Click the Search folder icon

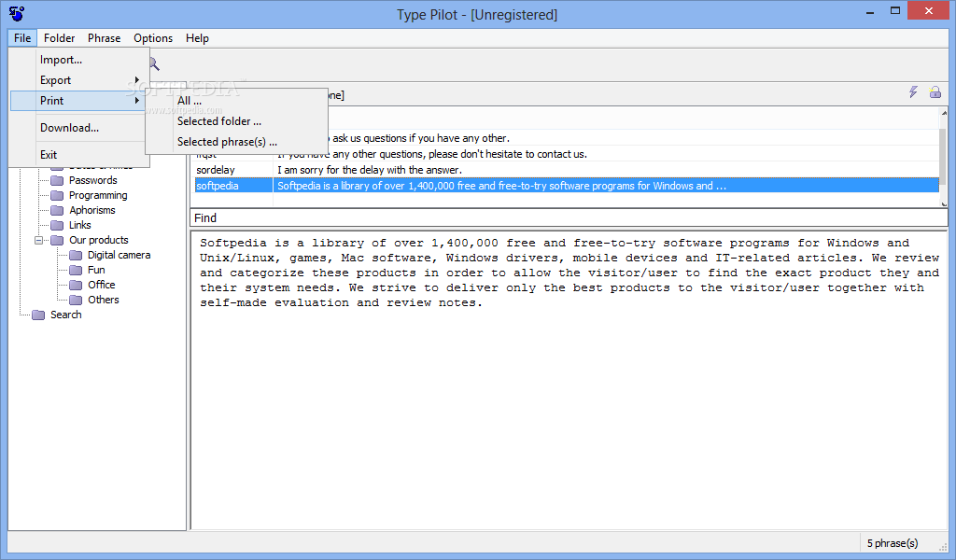[x=38, y=315]
